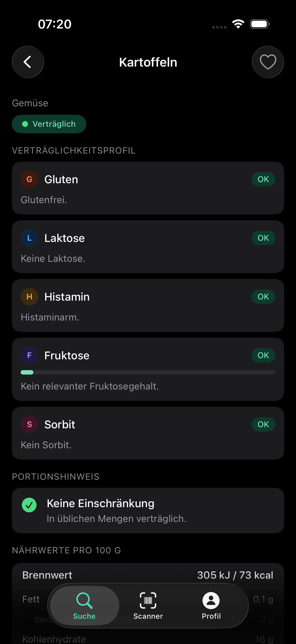Favorite Kartoffeln with the heart icon
Image resolution: width=296 pixels, height=644 pixels.
point(268,62)
